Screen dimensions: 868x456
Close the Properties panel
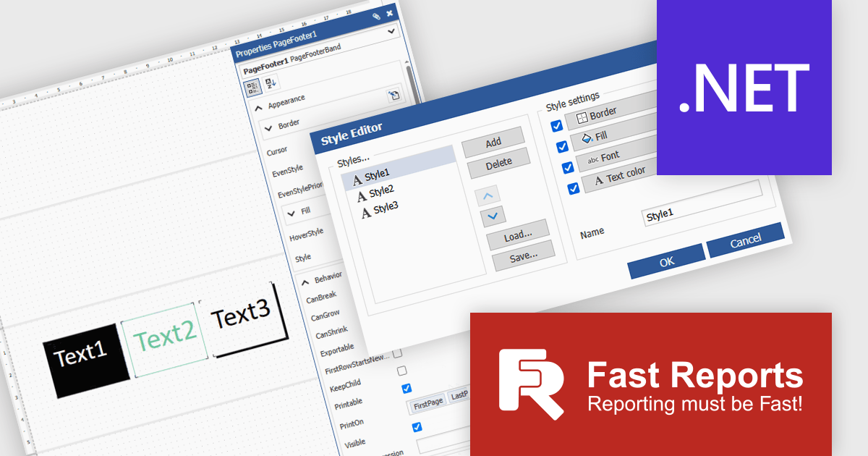click(x=390, y=12)
